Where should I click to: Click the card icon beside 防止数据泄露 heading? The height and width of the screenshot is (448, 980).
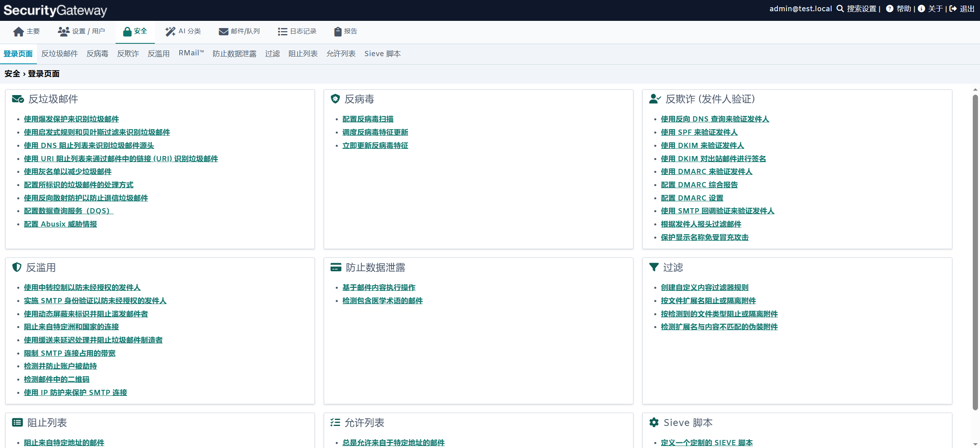coord(336,267)
